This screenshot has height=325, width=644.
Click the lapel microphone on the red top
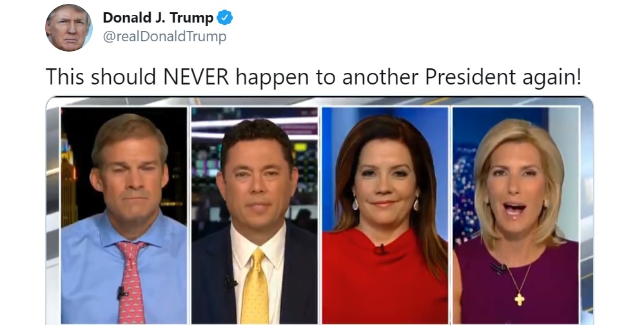pyautogui.click(x=380, y=250)
